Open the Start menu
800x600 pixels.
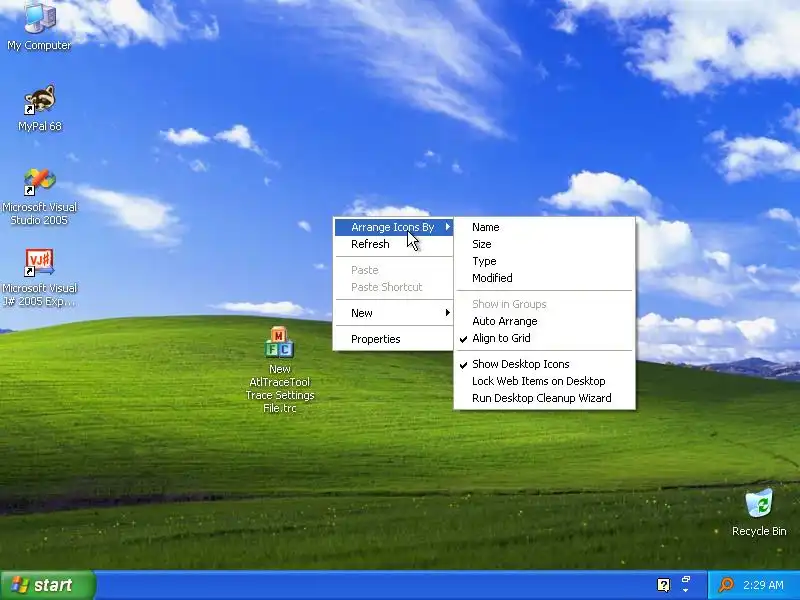(x=47, y=585)
